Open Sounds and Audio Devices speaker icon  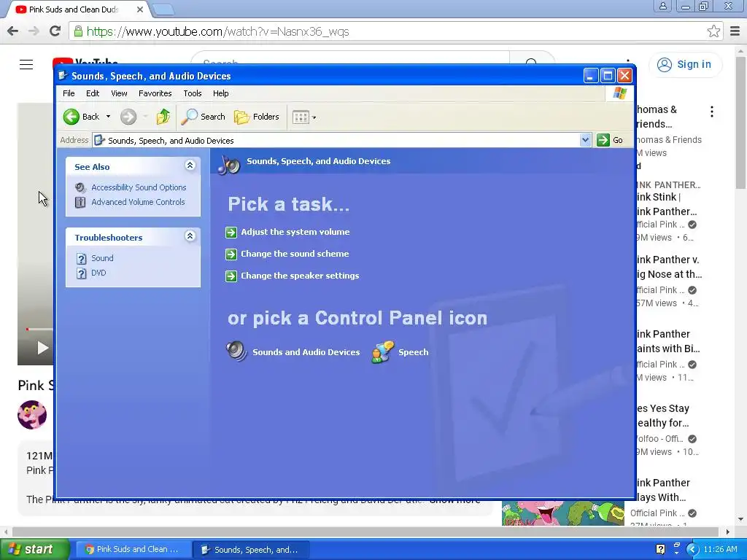[236, 351]
